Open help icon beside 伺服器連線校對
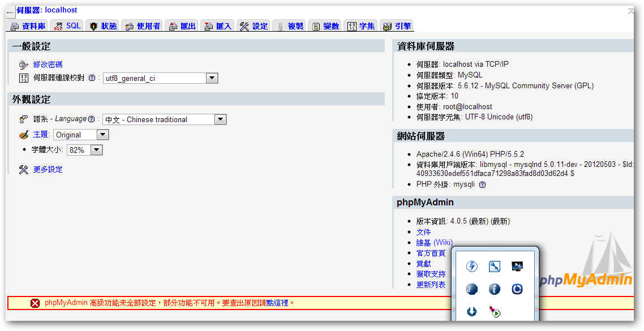 [x=92, y=79]
